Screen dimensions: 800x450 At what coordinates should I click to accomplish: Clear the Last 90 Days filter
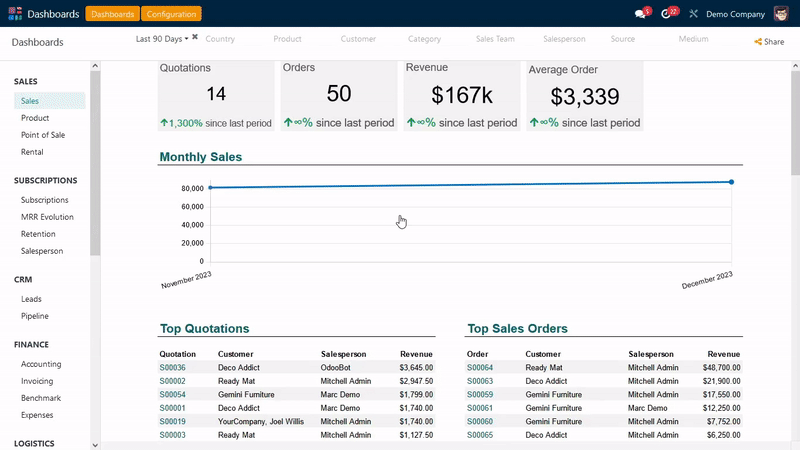195,37
